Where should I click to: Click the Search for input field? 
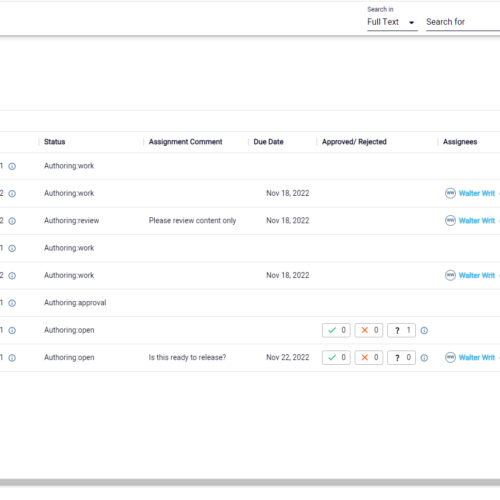coord(463,22)
